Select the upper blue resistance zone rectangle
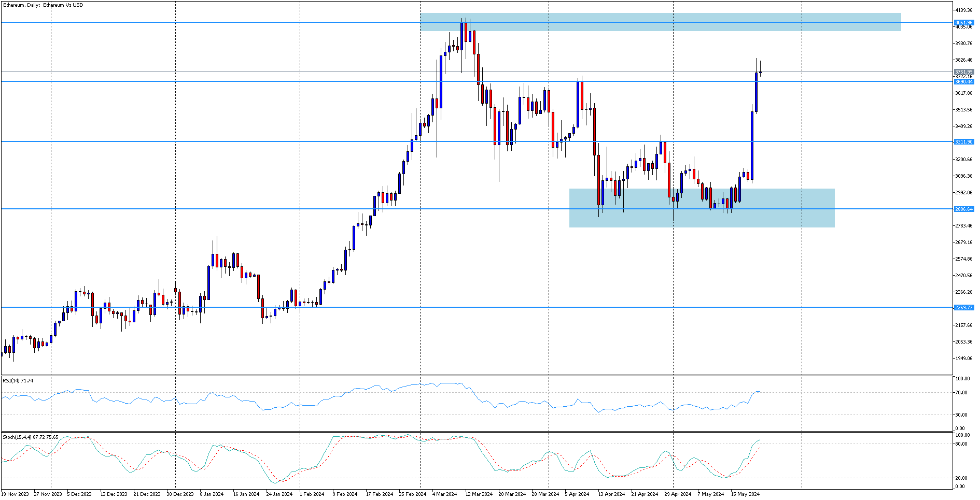Screen dimensions: 980x500 click(661, 22)
